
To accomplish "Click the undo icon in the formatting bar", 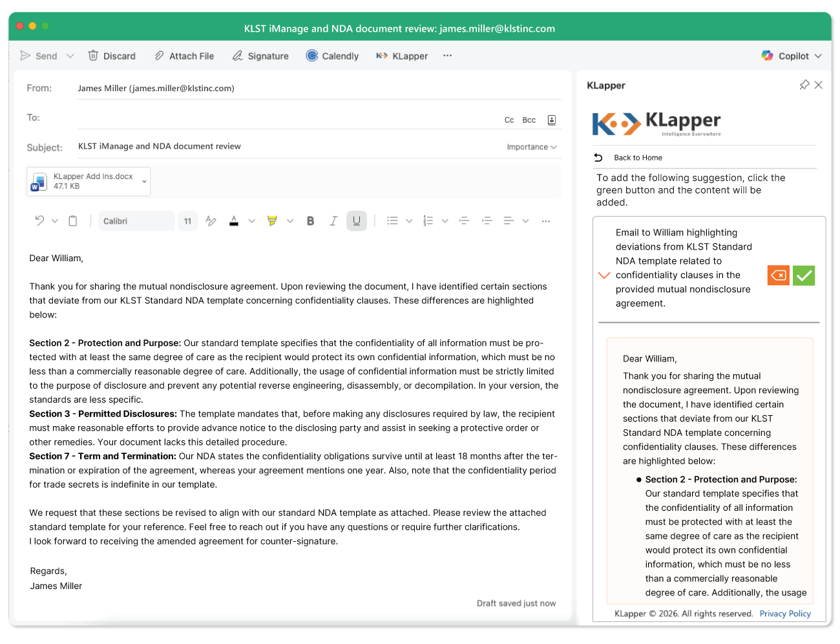I will 39,220.
